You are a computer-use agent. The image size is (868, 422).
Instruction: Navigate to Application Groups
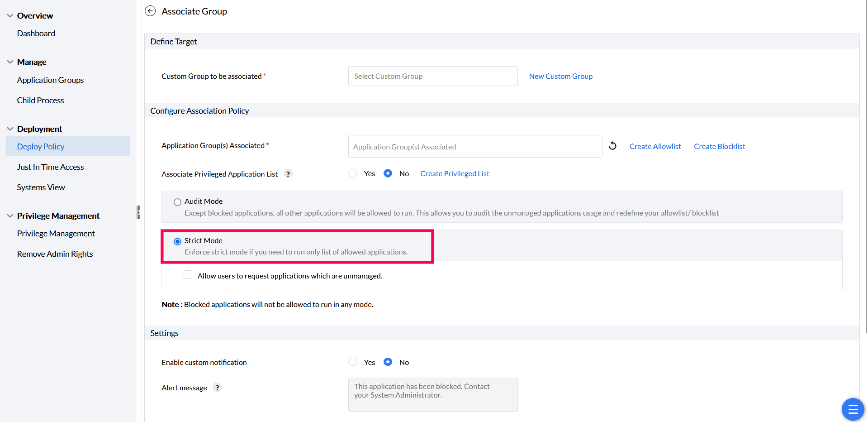50,80
